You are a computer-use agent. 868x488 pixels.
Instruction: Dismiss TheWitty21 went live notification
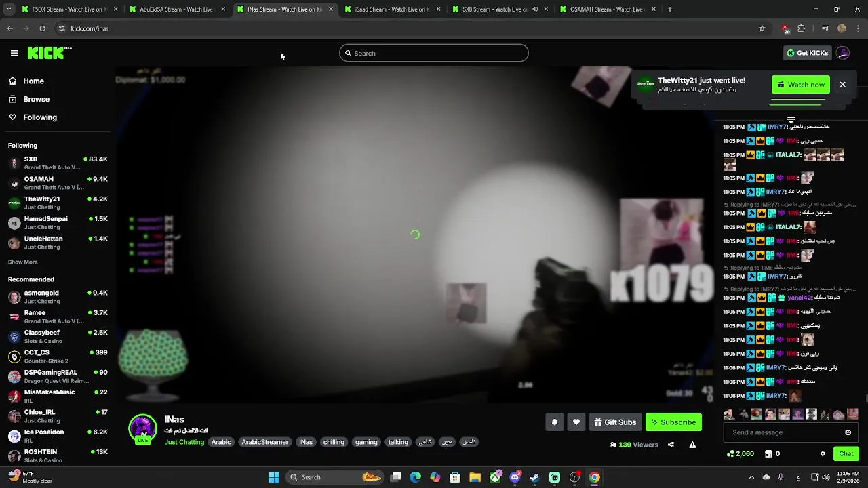pyautogui.click(x=842, y=85)
